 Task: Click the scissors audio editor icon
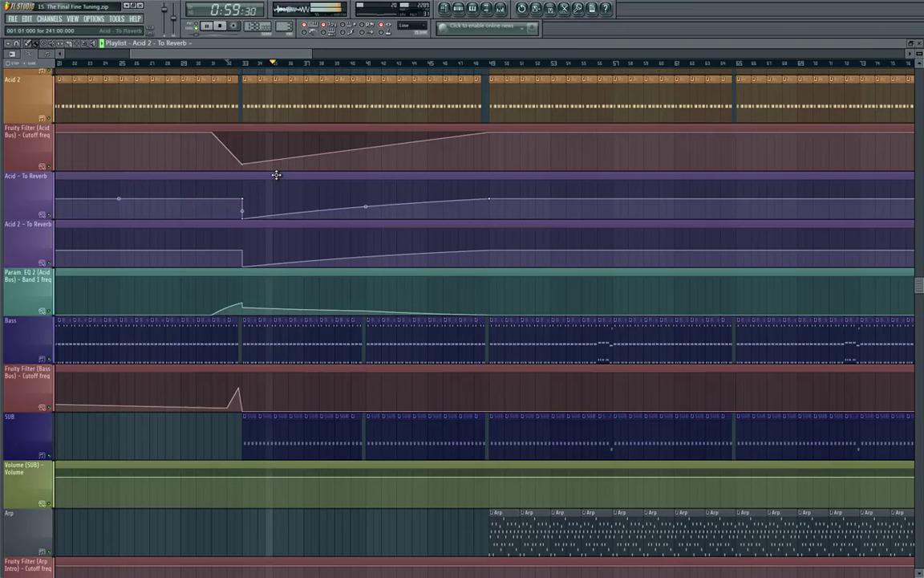coord(563,8)
